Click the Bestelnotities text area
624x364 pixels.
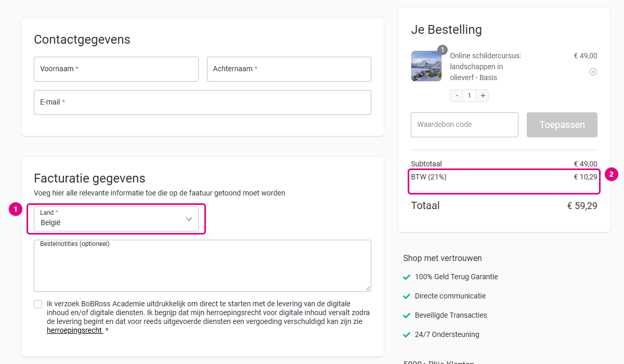[x=202, y=266]
